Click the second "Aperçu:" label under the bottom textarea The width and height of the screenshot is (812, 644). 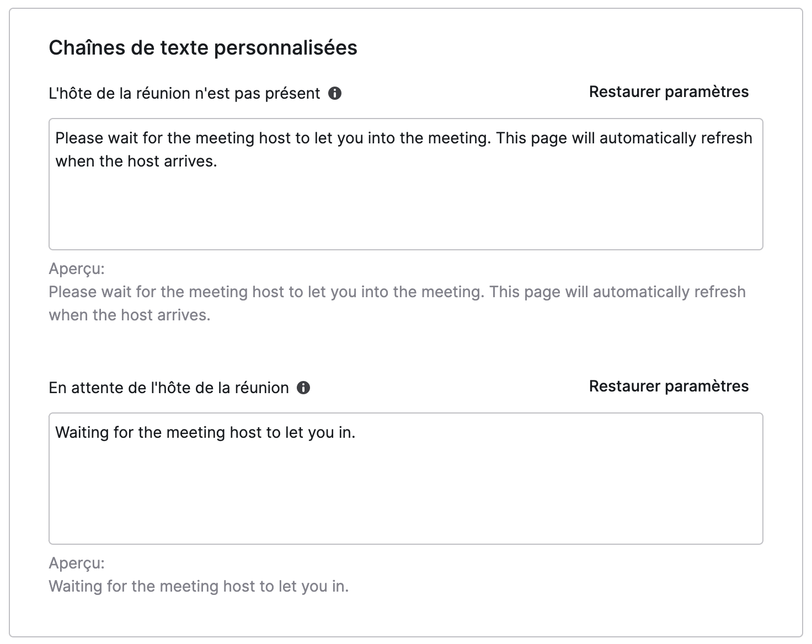pyautogui.click(x=77, y=563)
